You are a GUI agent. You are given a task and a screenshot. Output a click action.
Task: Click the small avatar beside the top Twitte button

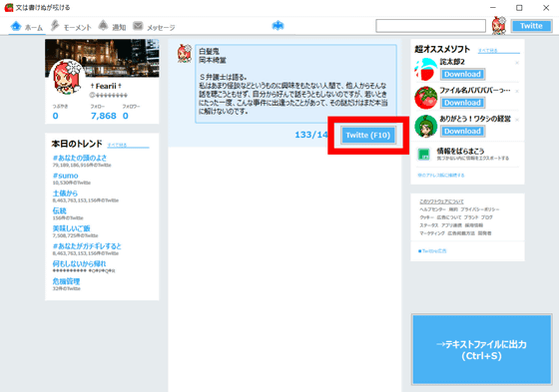coord(499,26)
